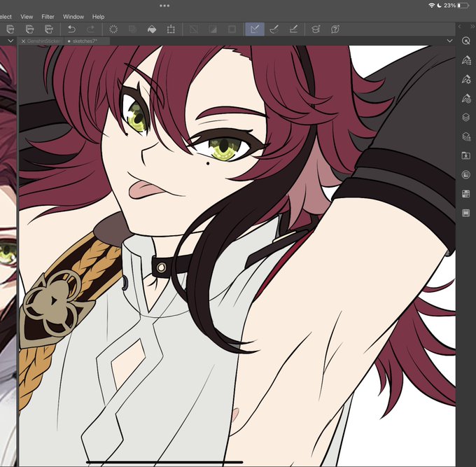Expand the chevron left of the canvas tabs
Screen dimensions: 476x467
tap(10, 41)
